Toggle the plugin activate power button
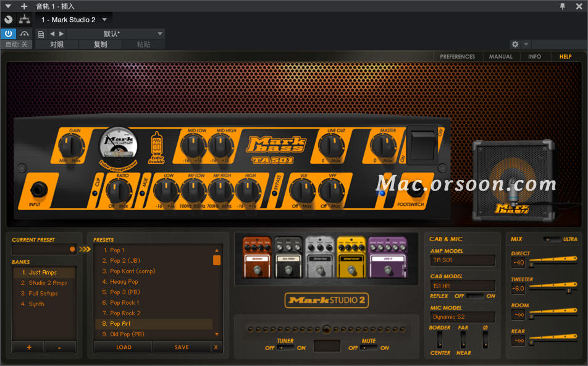The height and width of the screenshot is (366, 588). (8, 34)
